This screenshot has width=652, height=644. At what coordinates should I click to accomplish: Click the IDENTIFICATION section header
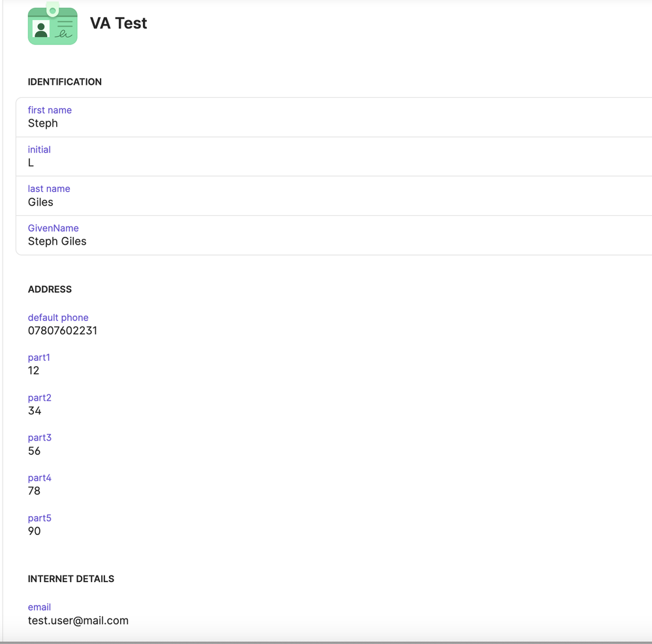coord(65,82)
